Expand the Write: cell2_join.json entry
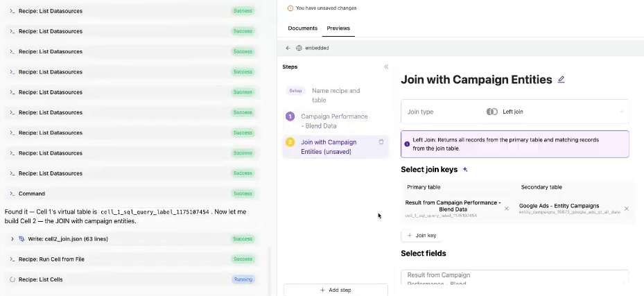The width and height of the screenshot is (644, 296). pyautogui.click(x=12, y=239)
